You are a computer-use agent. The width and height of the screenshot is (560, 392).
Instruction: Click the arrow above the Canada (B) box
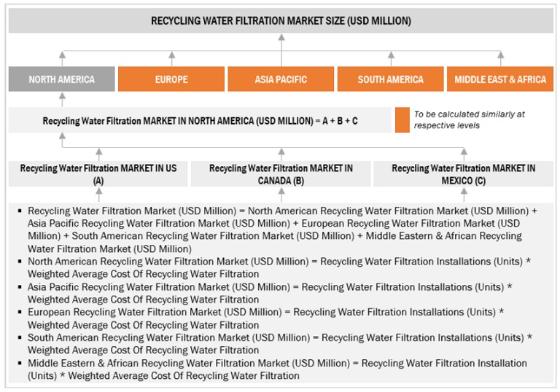[281, 154]
